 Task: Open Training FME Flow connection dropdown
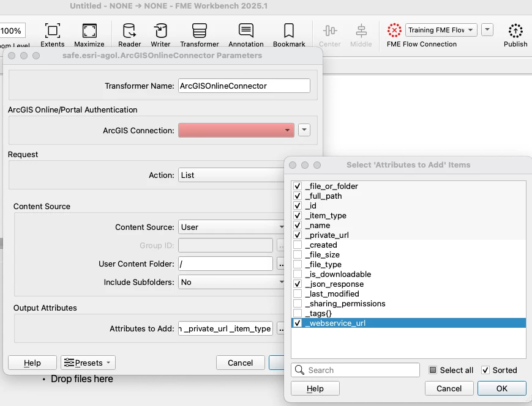coord(441,30)
